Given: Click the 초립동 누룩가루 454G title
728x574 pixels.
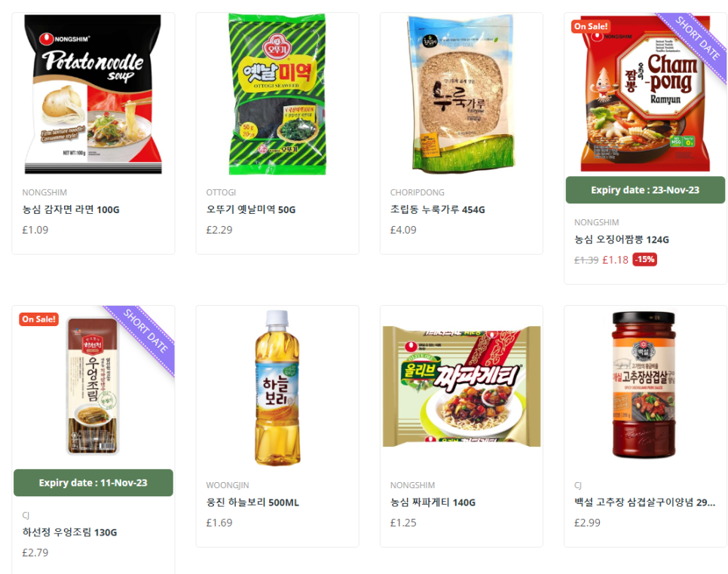Looking at the screenshot, I should [437, 209].
